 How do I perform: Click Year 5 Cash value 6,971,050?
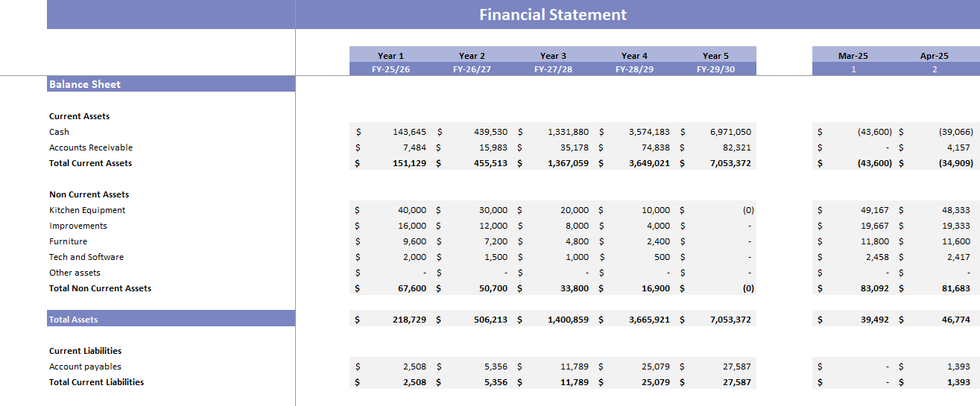pos(730,132)
